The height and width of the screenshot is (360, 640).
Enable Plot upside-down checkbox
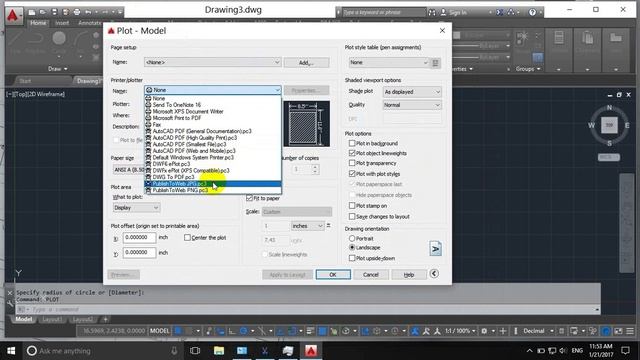[352, 258]
